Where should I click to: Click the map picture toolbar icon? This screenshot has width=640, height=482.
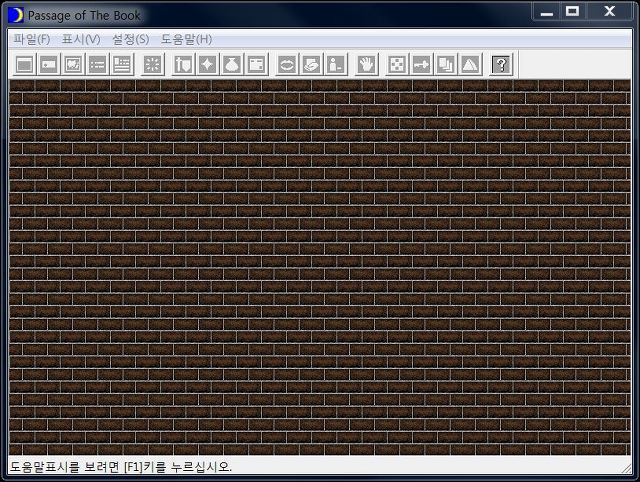click(x=73, y=64)
